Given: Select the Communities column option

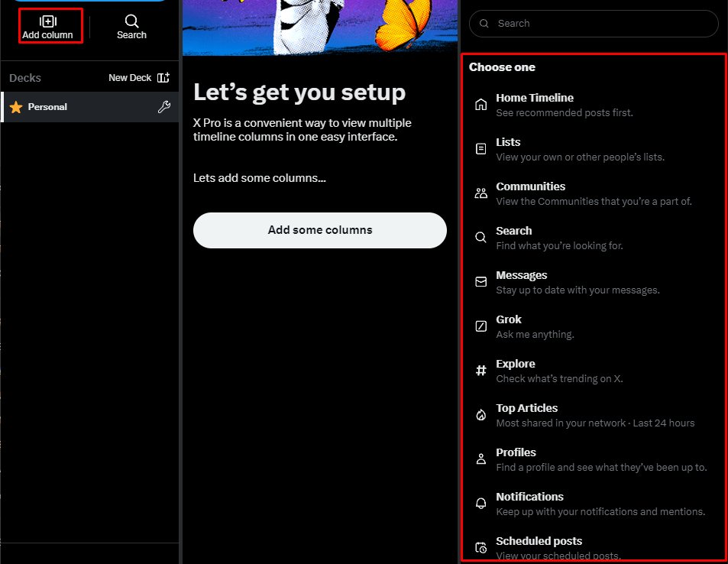Looking at the screenshot, I should coord(594,193).
